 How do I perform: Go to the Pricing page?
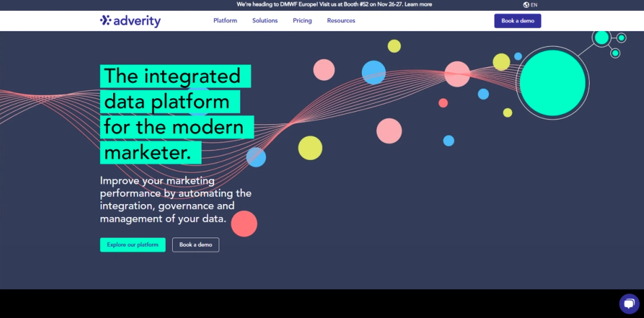(x=302, y=20)
